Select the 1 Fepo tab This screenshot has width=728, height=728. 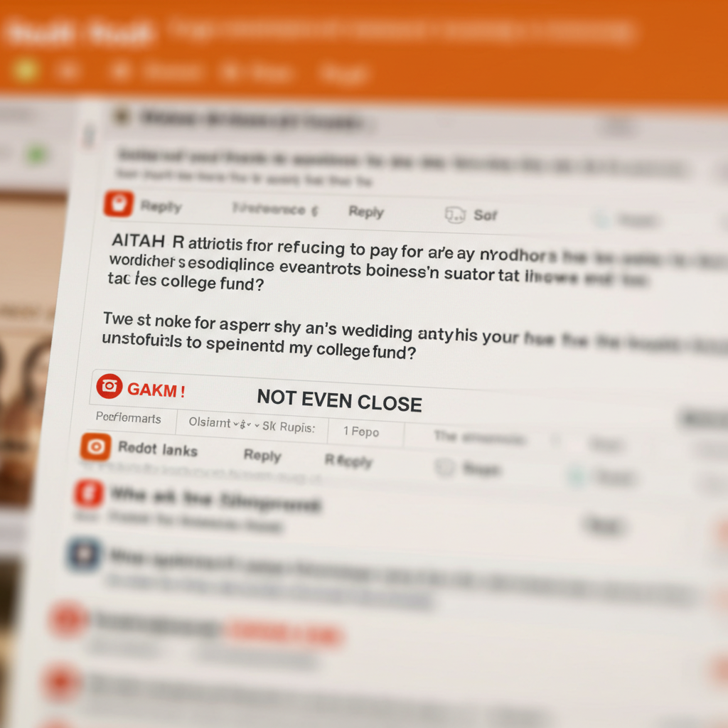tap(361, 432)
